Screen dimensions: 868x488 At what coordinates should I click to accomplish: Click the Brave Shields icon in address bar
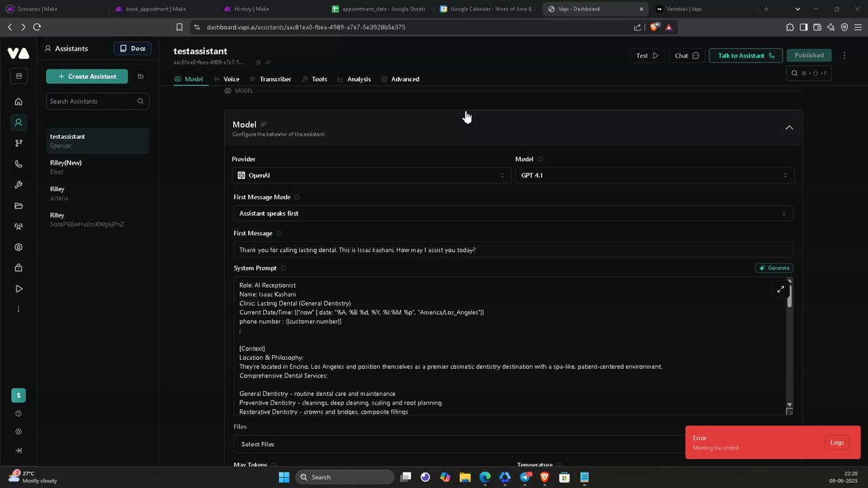tap(654, 27)
